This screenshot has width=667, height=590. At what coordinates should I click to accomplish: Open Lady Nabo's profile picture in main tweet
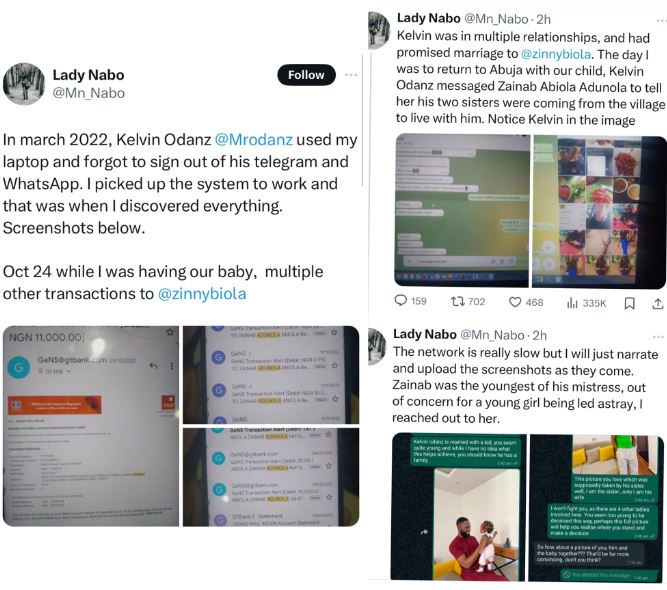coord(24,84)
